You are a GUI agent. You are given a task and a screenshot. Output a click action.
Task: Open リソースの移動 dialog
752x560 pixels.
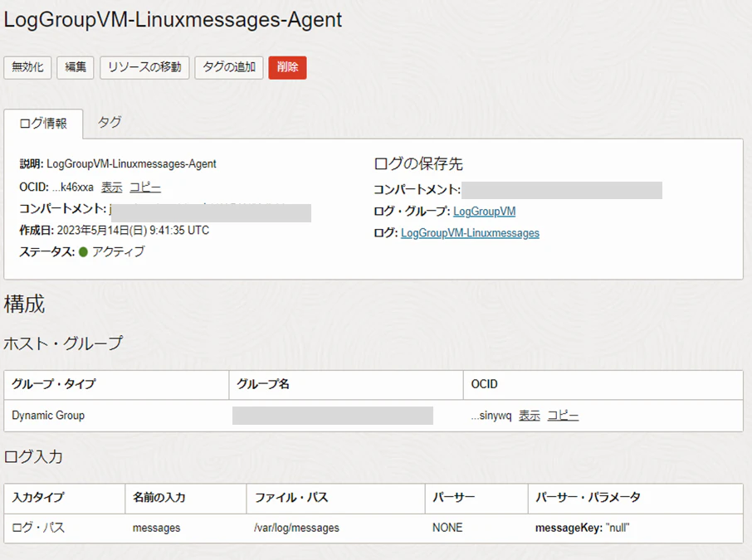pyautogui.click(x=144, y=67)
